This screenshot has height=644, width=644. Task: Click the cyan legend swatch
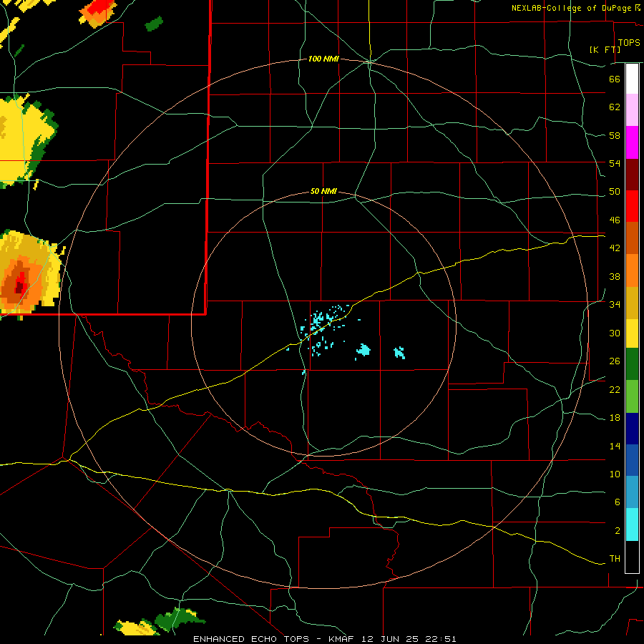632,525
